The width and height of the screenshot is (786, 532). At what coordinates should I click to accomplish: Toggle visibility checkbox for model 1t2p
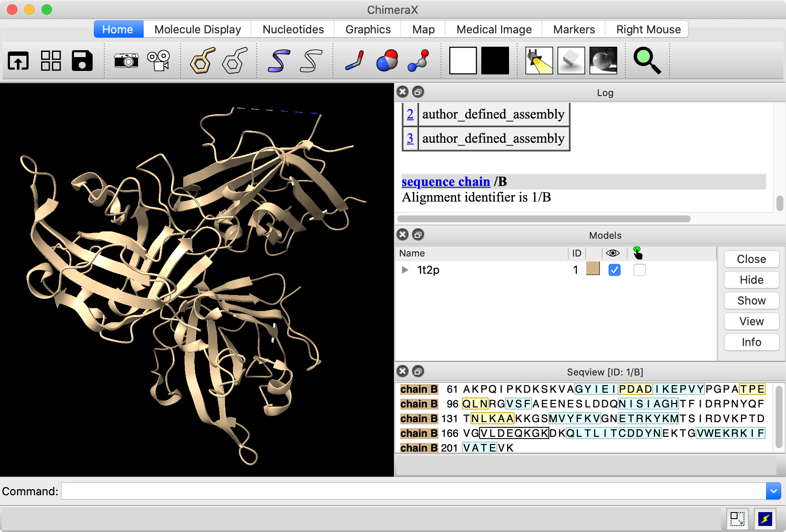(614, 270)
